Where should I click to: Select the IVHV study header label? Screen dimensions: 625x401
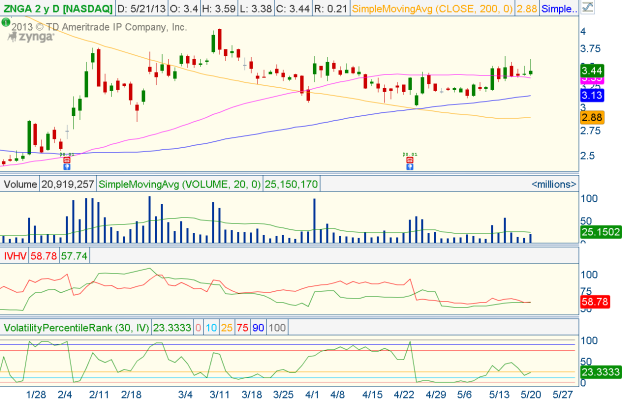point(16,256)
